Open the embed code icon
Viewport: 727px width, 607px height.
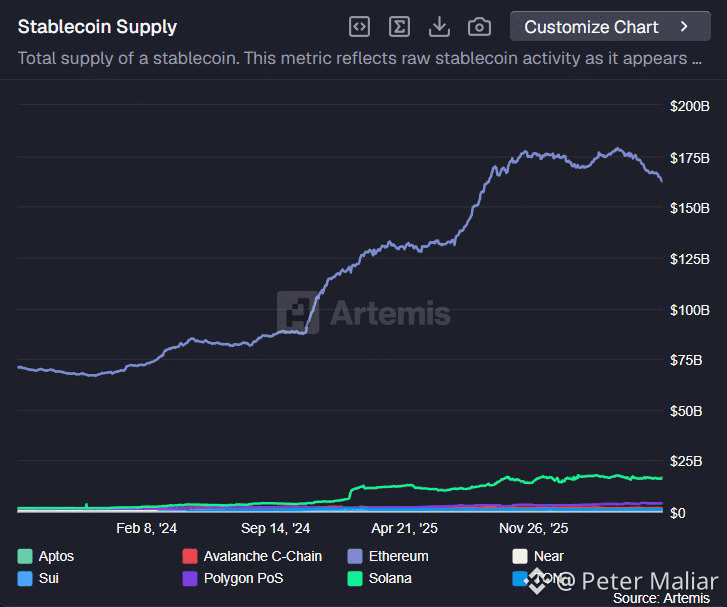click(x=359, y=26)
